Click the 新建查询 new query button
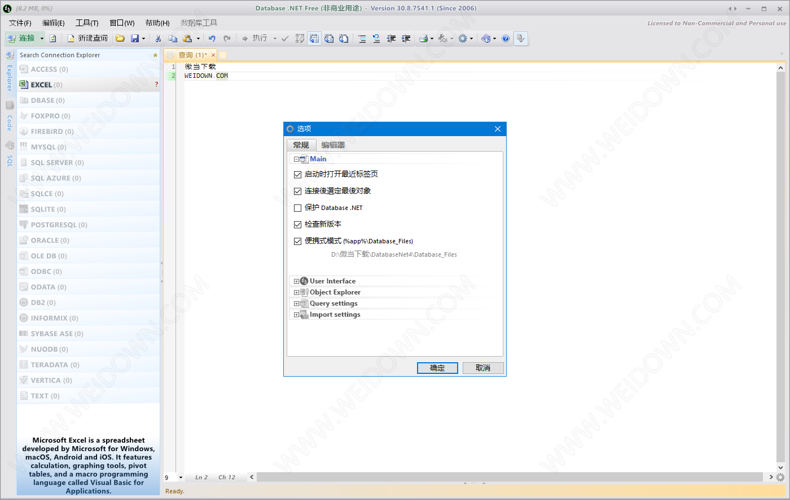The height and width of the screenshot is (500, 790). click(88, 38)
